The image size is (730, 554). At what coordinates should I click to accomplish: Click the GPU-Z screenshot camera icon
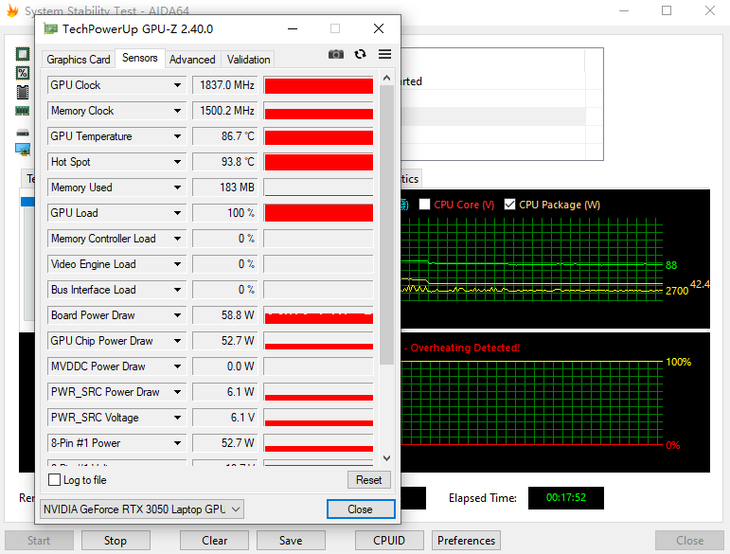coord(336,54)
